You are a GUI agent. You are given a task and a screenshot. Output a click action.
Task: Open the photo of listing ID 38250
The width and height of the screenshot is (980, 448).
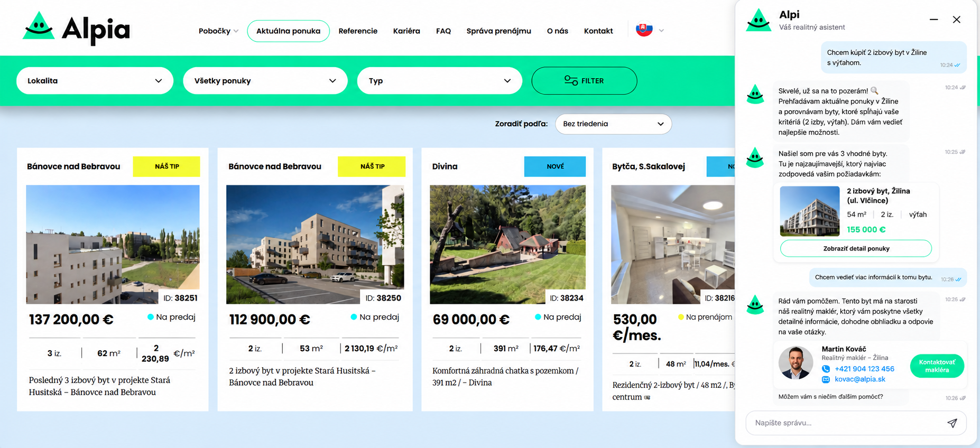pyautogui.click(x=315, y=244)
